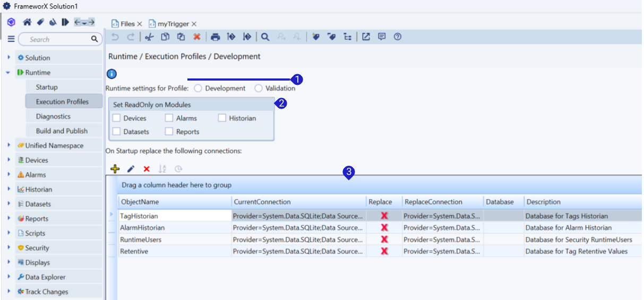The image size is (644, 300).
Task: Select the Validation profile radio button
Action: [x=259, y=89]
